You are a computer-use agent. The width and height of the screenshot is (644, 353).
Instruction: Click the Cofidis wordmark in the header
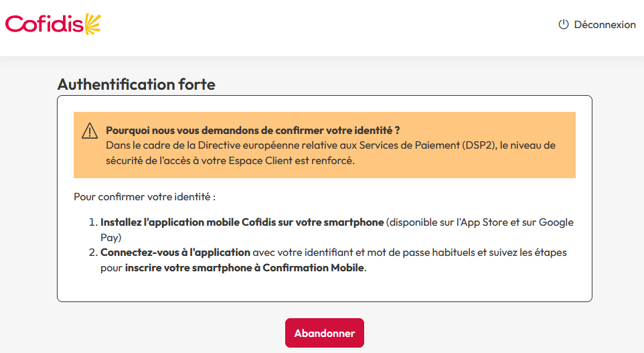(44, 25)
